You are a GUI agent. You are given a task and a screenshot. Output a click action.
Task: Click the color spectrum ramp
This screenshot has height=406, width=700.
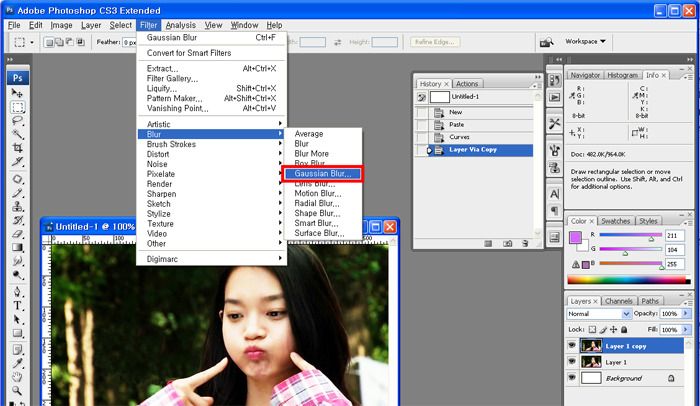[629, 280]
